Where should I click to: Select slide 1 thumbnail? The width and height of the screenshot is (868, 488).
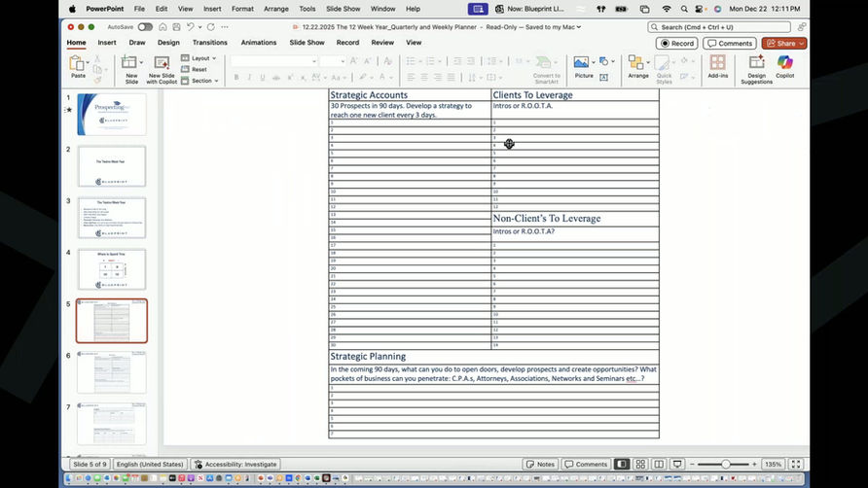point(112,115)
